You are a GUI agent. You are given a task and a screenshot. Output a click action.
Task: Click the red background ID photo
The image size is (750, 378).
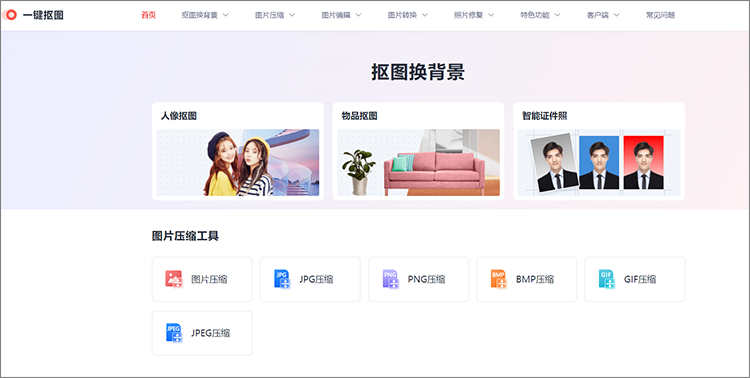click(x=643, y=162)
